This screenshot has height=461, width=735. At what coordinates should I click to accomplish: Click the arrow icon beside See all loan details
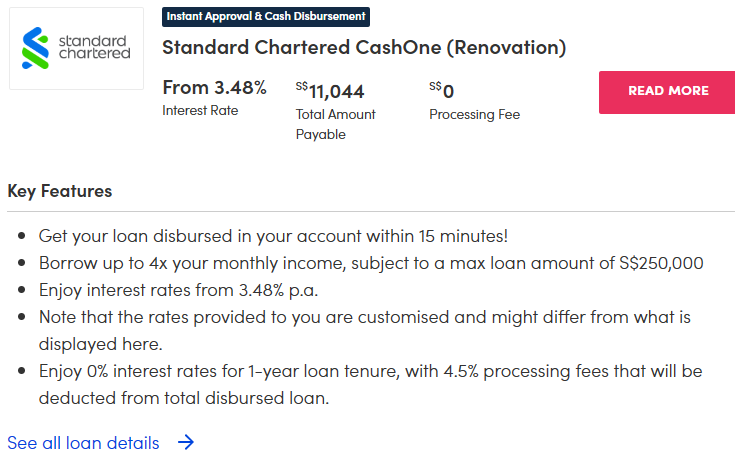coord(185,442)
